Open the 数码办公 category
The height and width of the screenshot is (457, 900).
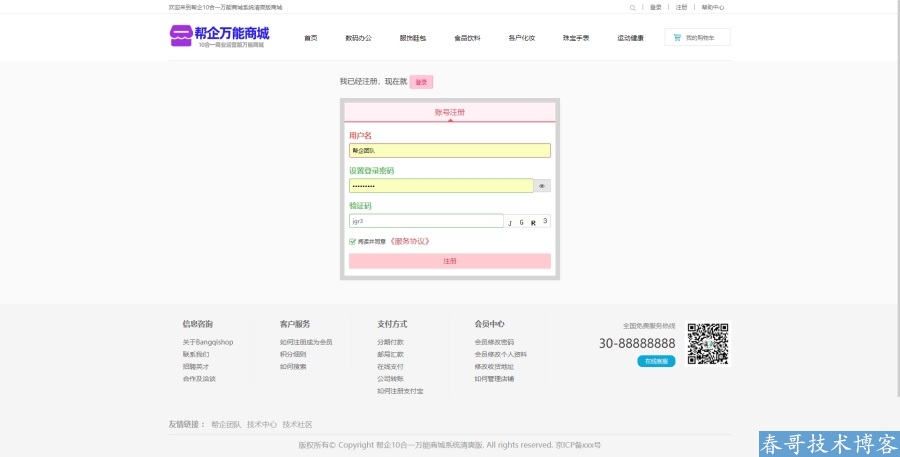tap(358, 38)
